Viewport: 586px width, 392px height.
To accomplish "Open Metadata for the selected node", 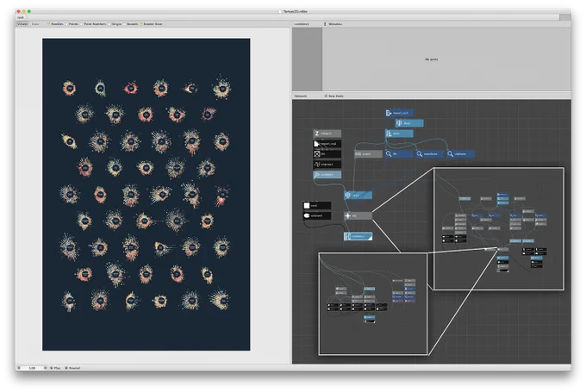I will (x=333, y=24).
